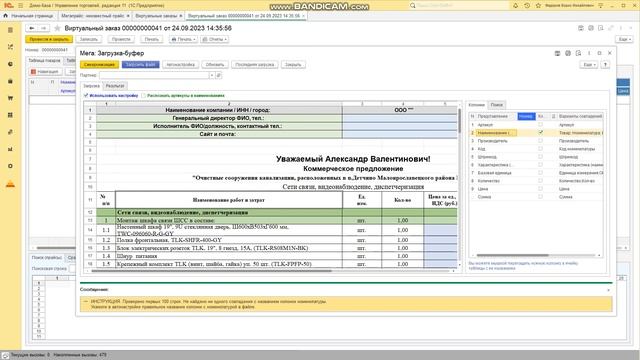Image resolution: width=640 pixels, height=360 pixels.
Task: Click the spreadsheet vertical scrollbar
Action: [460, 121]
